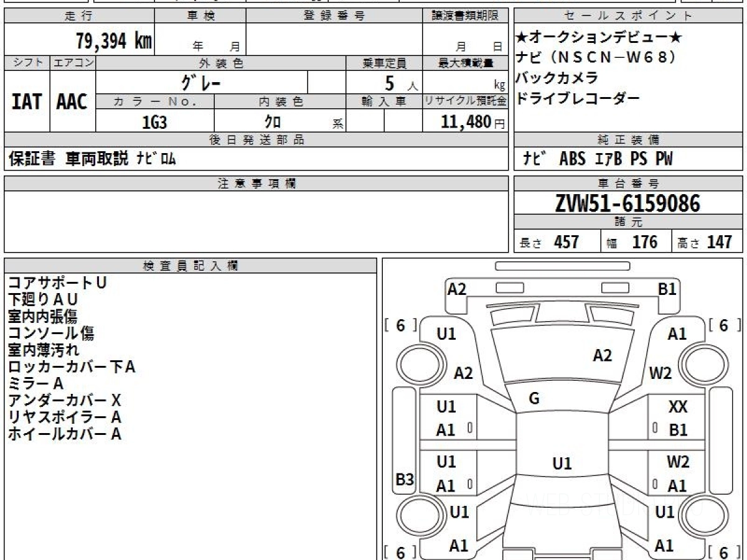Select the 最大積載量 header

pyautogui.click(x=466, y=63)
